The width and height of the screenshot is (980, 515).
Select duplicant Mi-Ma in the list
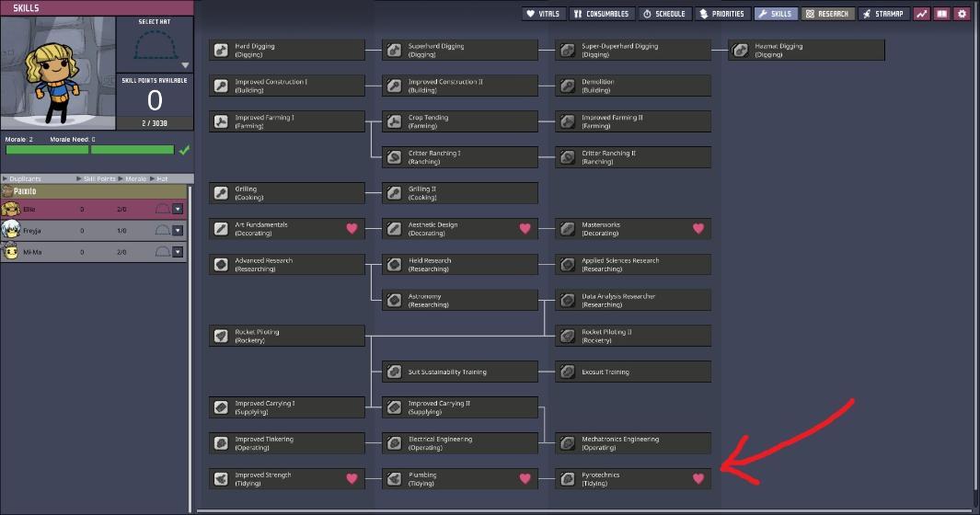pos(94,252)
